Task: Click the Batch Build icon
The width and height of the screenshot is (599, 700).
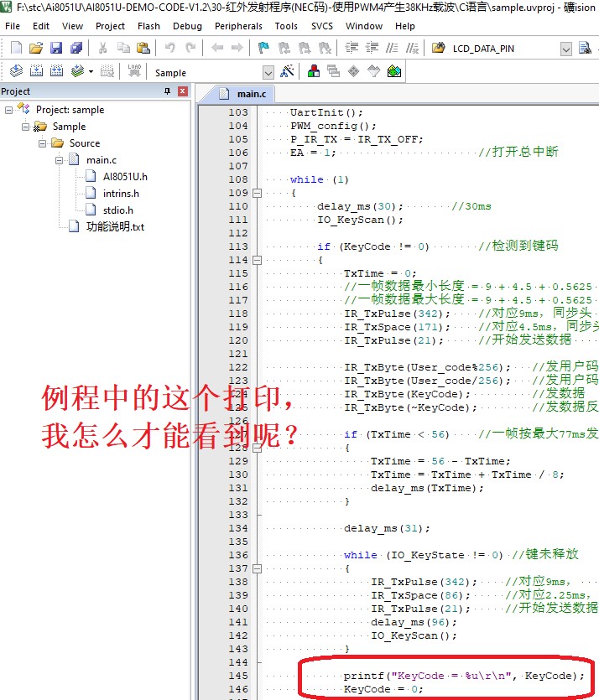Action: 77,71
